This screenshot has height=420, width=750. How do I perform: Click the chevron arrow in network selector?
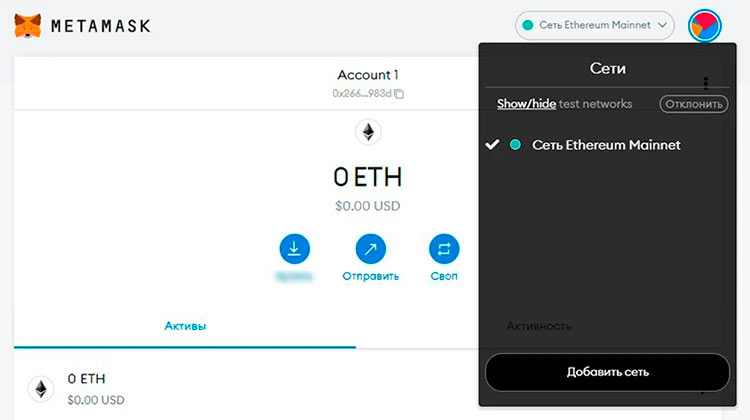coord(663,25)
